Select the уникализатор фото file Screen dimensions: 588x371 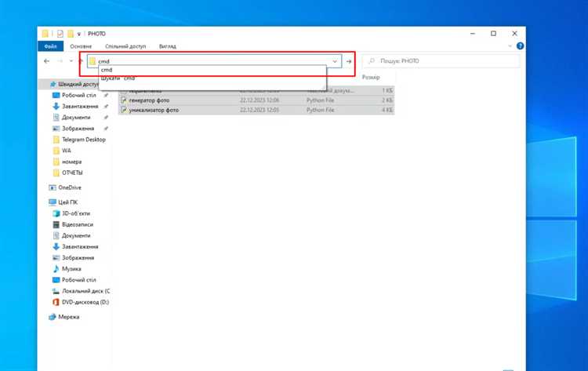[154, 111]
